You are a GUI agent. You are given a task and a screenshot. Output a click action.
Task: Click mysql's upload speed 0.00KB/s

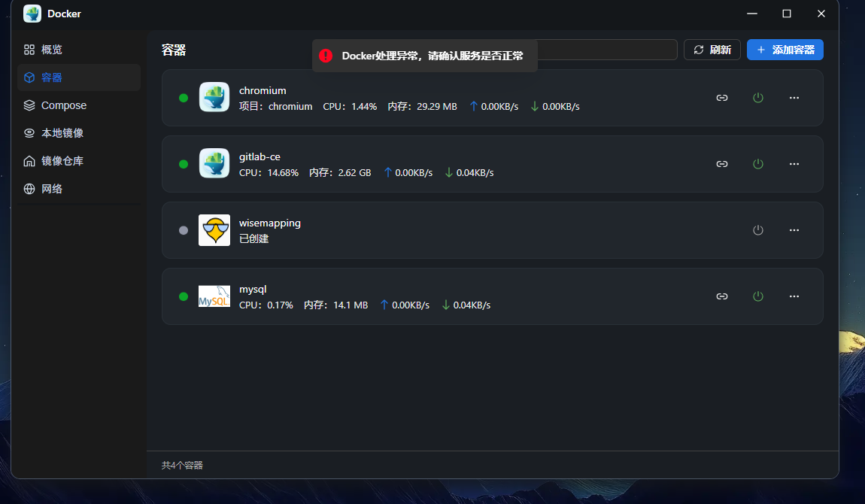pos(405,305)
